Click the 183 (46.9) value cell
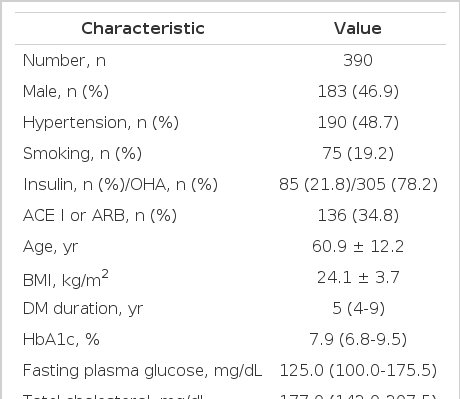460x399 pixels. pyautogui.click(x=358, y=92)
